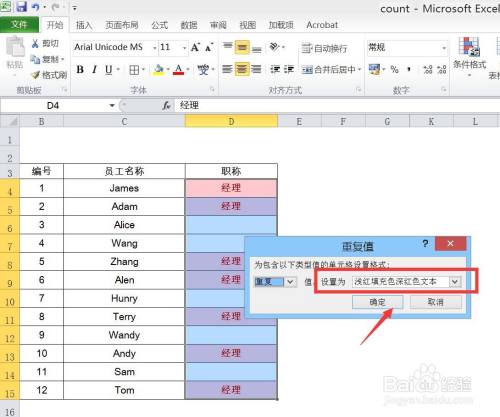Select column D header
This screenshot has height=417, width=500.
(231, 121)
